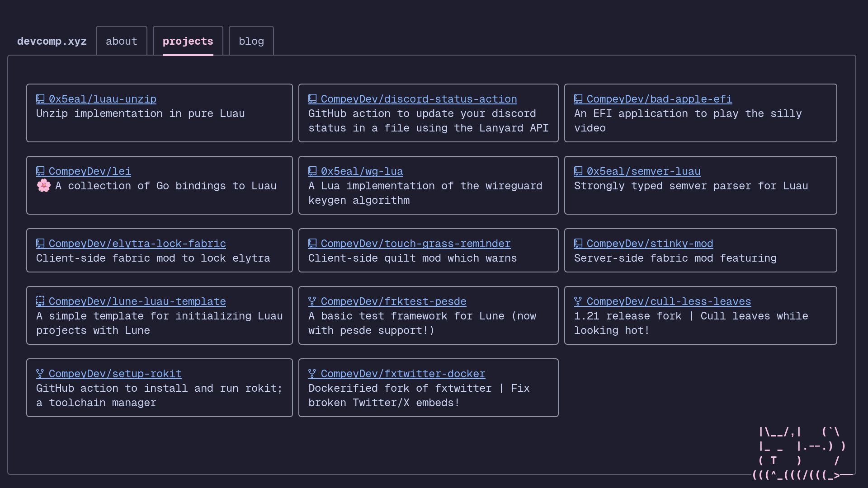Click text "Unzip implementation in pure Luau"

tap(141, 113)
